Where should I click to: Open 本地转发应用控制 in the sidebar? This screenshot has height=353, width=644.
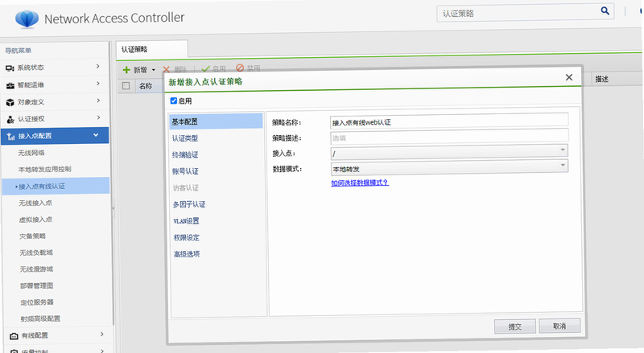pyautogui.click(x=44, y=169)
